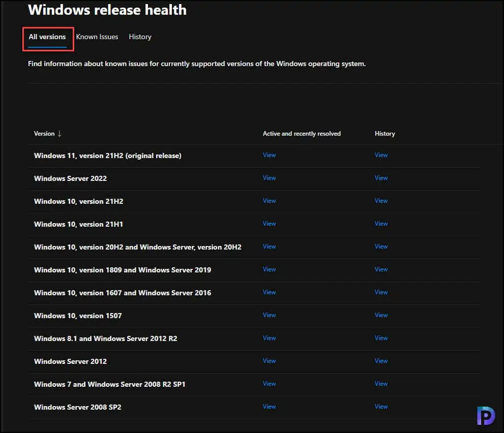
Task: Open the History tab
Action: pyautogui.click(x=140, y=37)
